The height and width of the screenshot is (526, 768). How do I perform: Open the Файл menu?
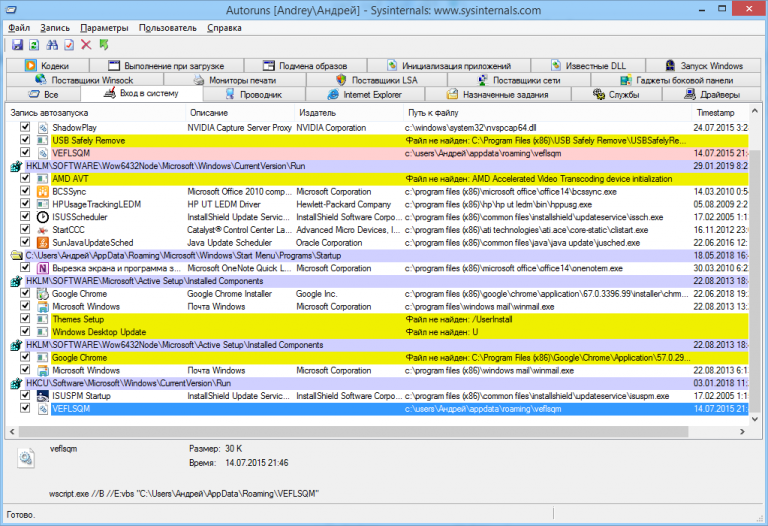pos(19,27)
